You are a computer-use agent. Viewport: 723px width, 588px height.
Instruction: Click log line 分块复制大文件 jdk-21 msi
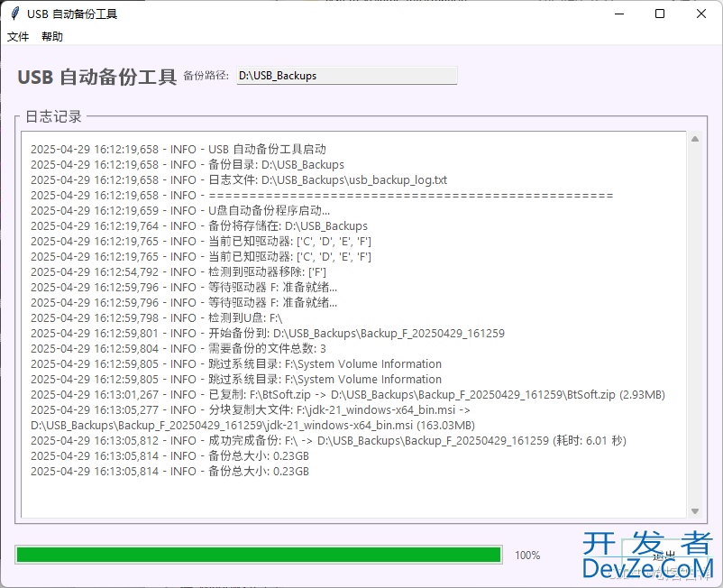pos(252,418)
